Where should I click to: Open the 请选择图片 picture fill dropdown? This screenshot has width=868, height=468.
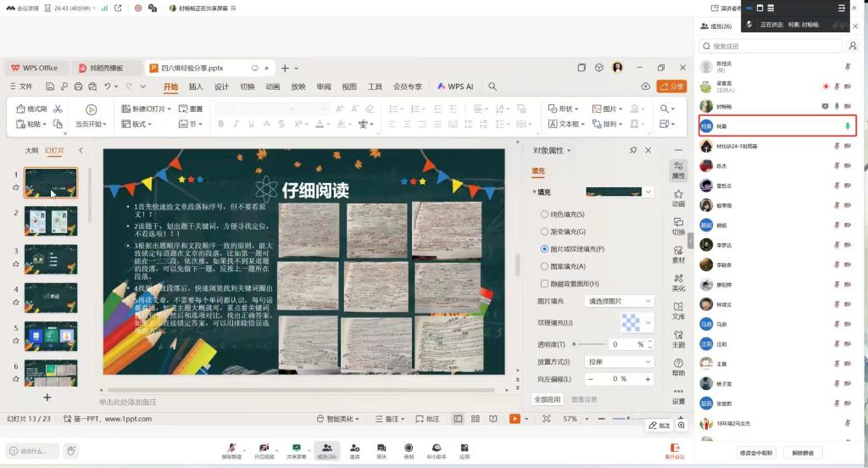click(620, 301)
